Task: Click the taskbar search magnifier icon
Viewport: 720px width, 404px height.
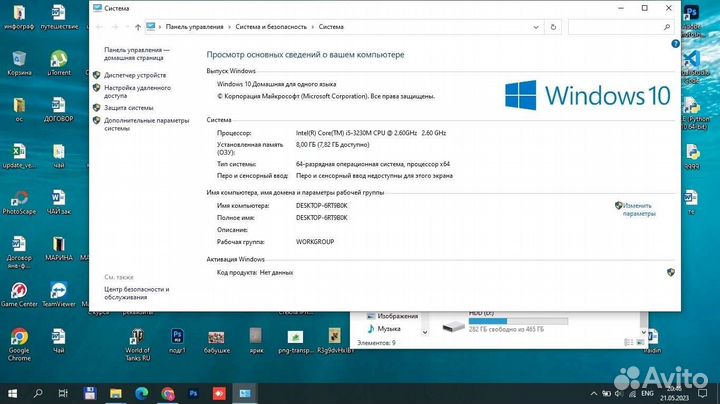Action: pos(38,393)
